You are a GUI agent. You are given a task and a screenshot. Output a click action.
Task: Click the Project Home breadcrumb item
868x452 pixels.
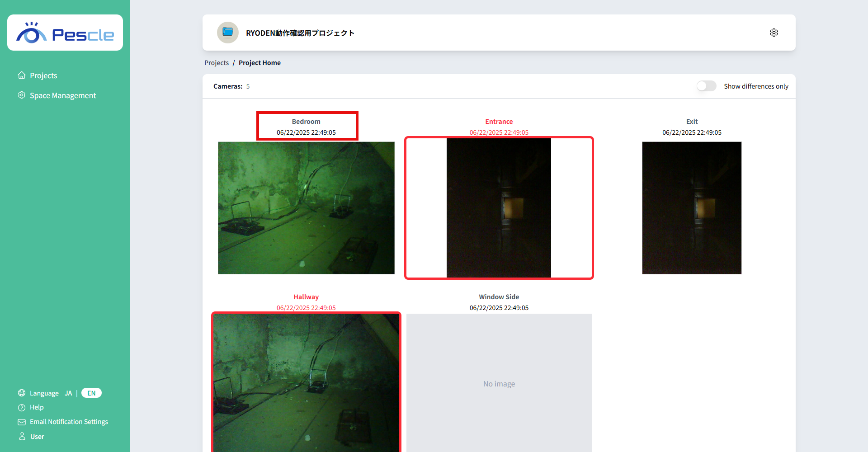coord(259,62)
